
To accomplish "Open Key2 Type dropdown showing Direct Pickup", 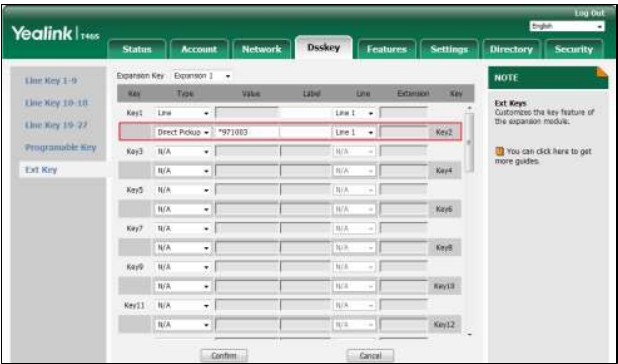I will pos(183,132).
